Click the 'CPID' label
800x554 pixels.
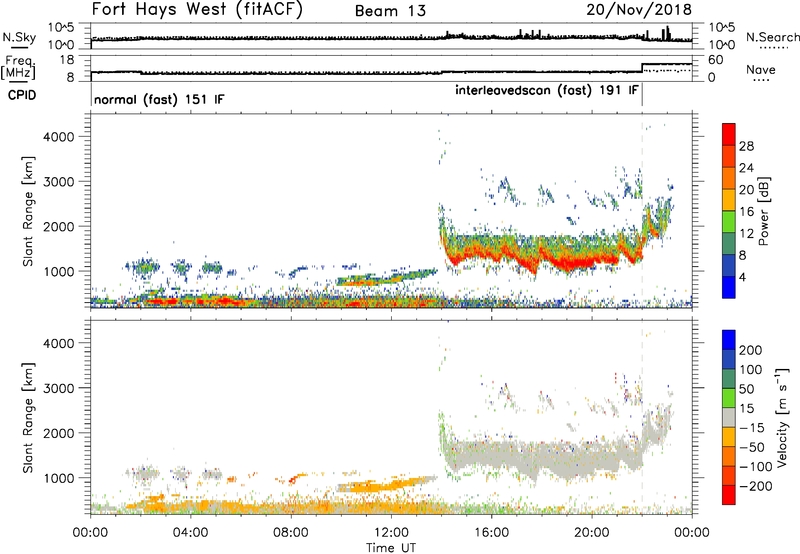coord(22,95)
